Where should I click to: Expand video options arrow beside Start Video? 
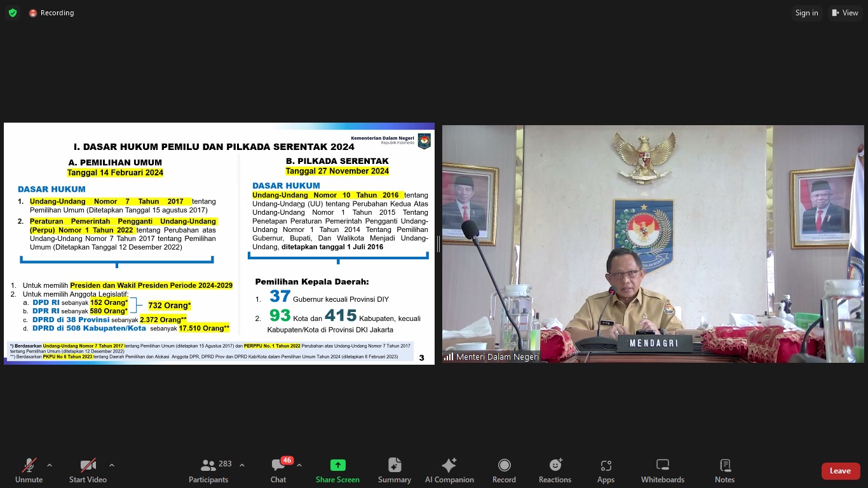[112, 465]
